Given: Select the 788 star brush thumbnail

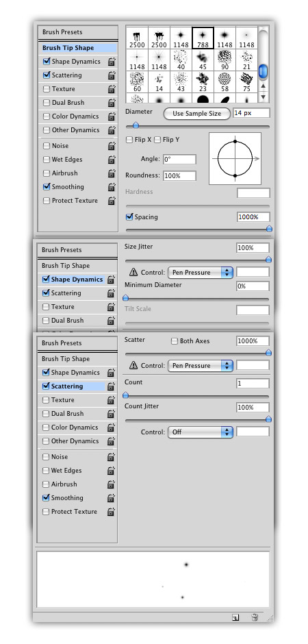Looking at the screenshot, I should click(x=203, y=38).
